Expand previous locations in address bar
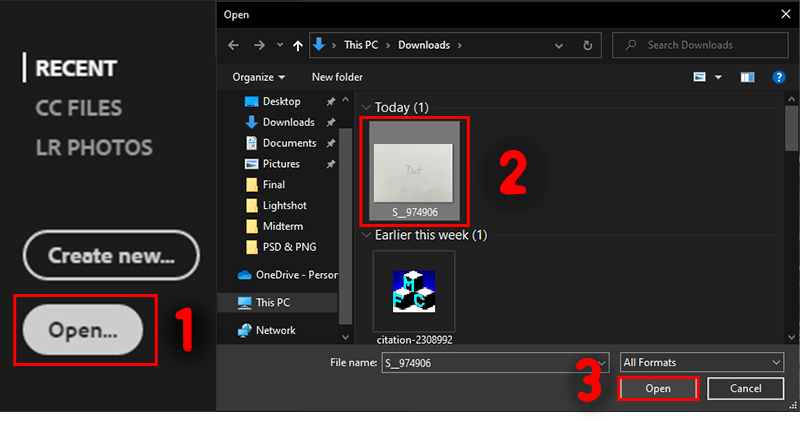This screenshot has height=421, width=800. 559,46
